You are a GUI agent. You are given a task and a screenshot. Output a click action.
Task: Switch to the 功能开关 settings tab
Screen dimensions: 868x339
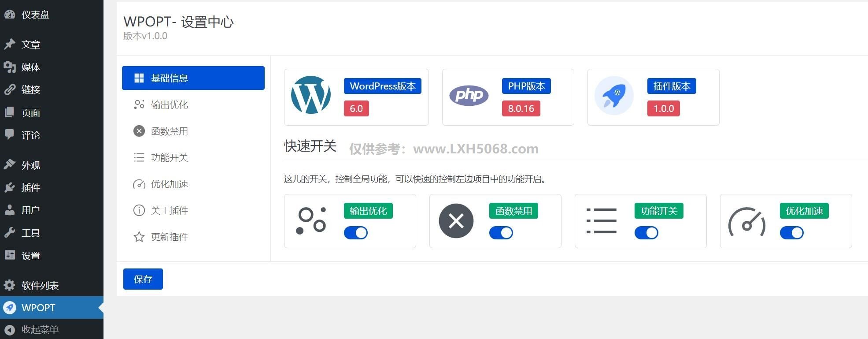pyautogui.click(x=193, y=157)
